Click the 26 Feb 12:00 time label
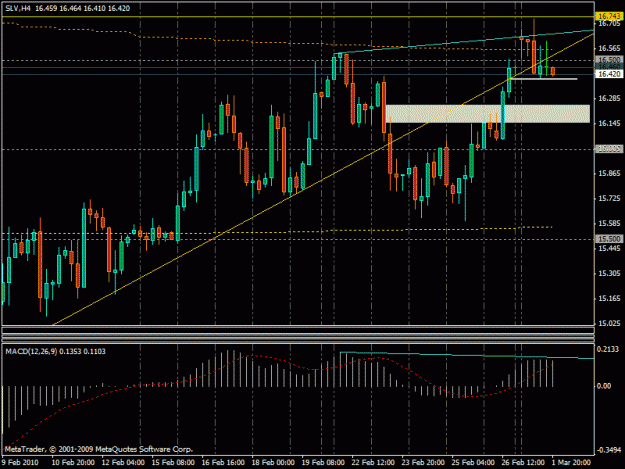 coord(523,463)
